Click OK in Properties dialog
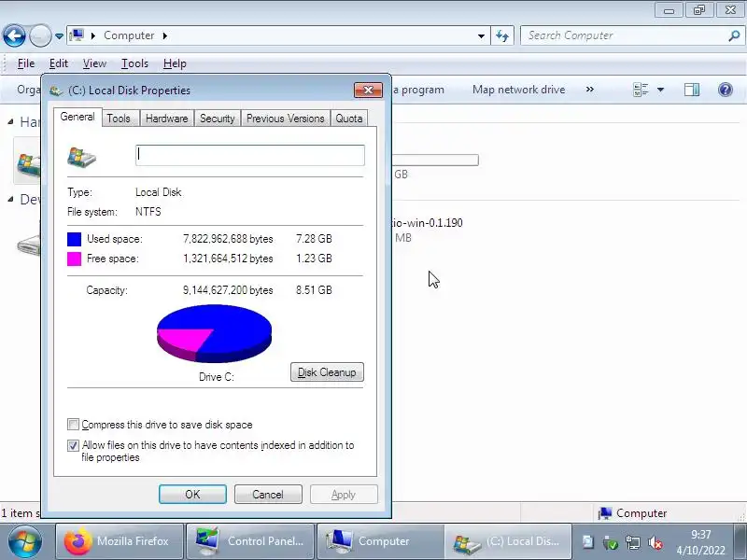Screen dimensions: 747x560 (x=192, y=495)
